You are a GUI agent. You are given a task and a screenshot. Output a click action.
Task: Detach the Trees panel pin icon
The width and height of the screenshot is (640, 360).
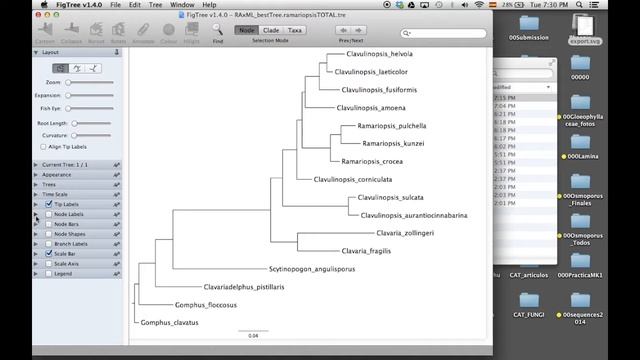pos(116,184)
